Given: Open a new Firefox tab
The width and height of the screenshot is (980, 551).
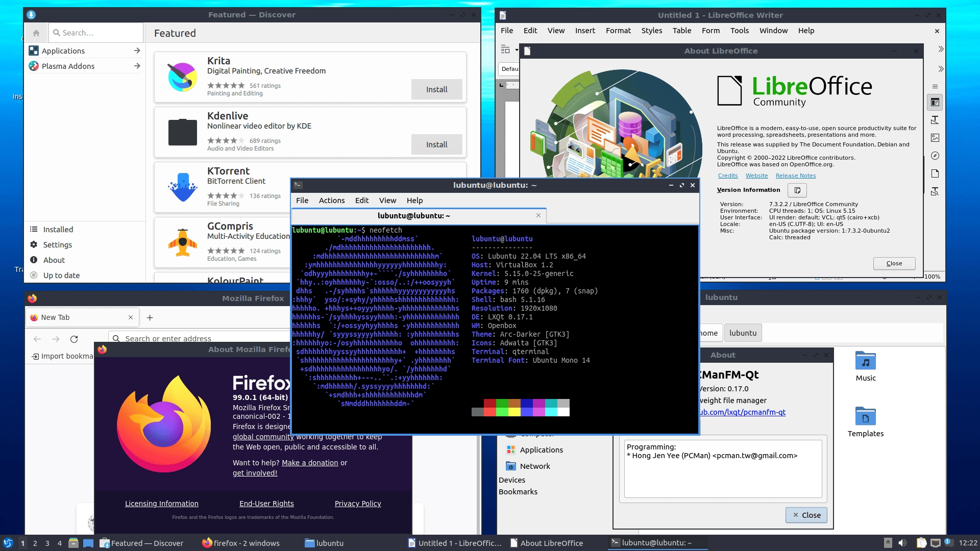Looking at the screenshot, I should click(150, 318).
